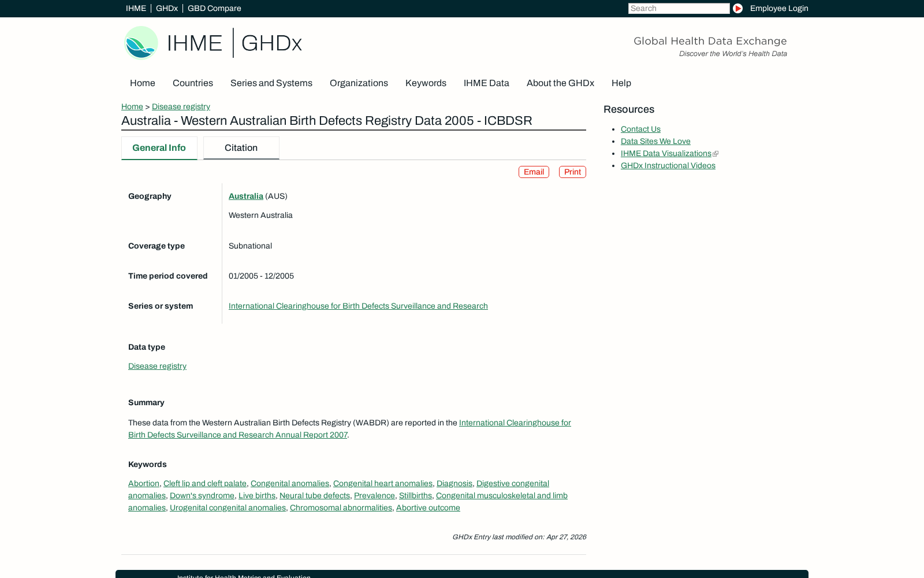924x578 pixels.
Task: Click the IHME leaf logo
Action: [x=141, y=43]
